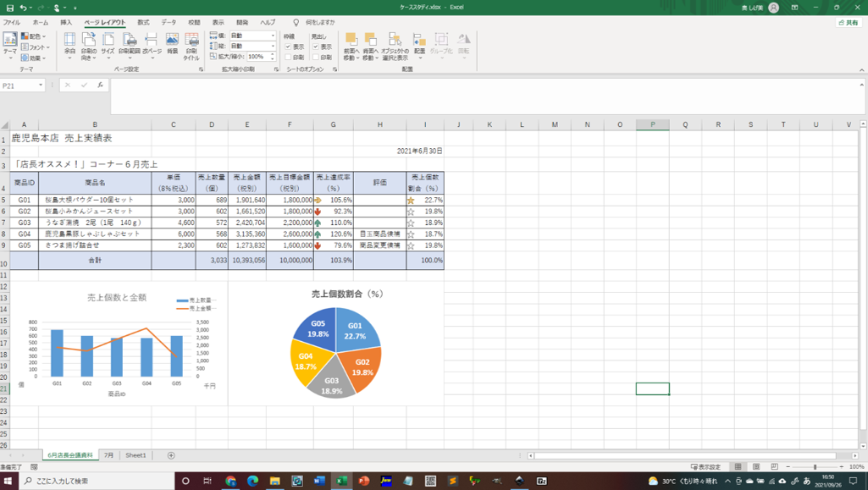Enable 枠線 印刷 gridlines print checkbox
The image size is (868, 490).
(x=289, y=57)
